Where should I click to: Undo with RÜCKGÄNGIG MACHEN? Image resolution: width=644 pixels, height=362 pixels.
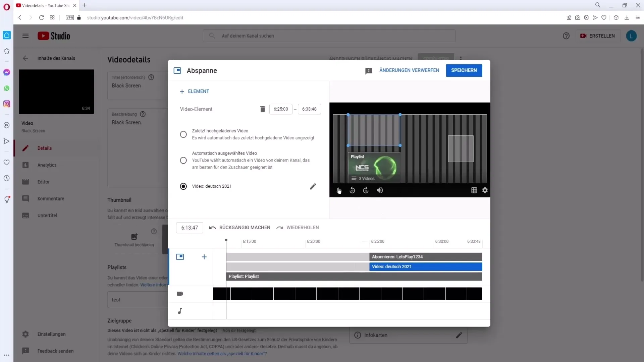tap(239, 228)
